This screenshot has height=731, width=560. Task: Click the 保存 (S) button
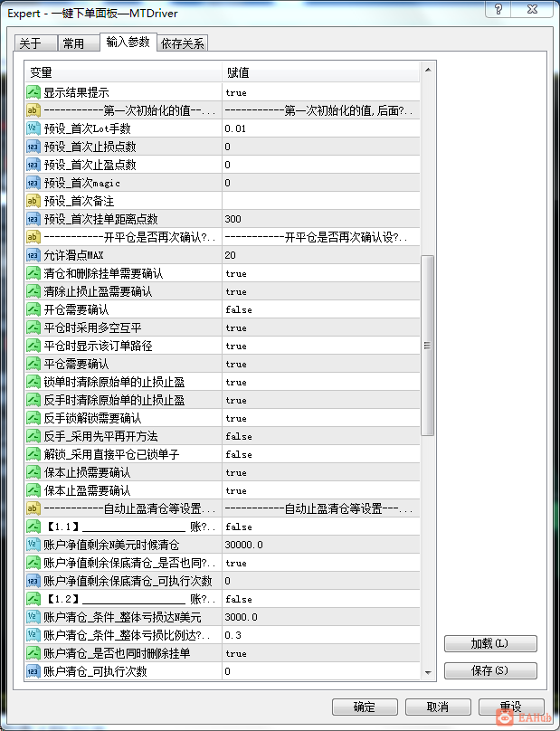490,671
